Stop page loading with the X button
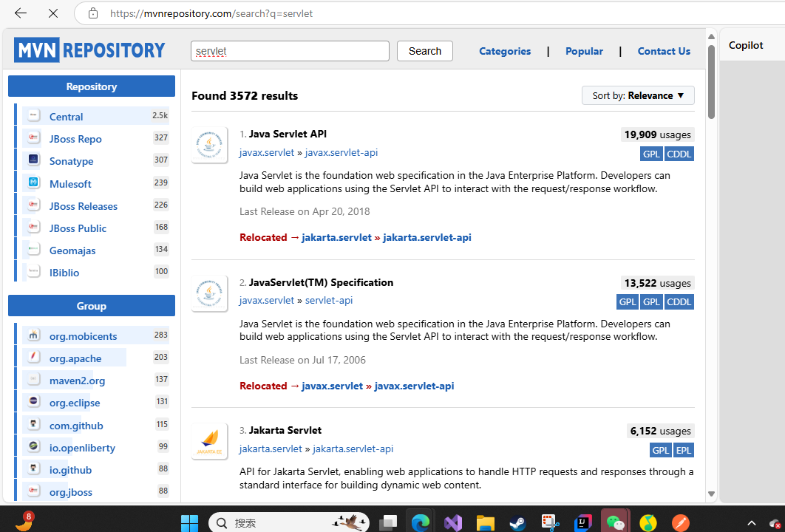785x532 pixels. [x=53, y=13]
